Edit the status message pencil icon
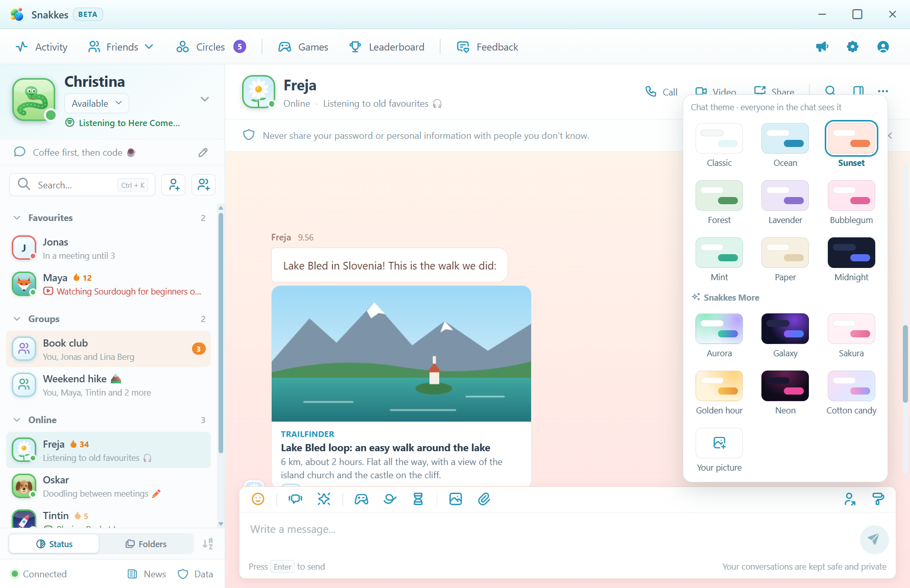The width and height of the screenshot is (910, 588). coord(203,152)
